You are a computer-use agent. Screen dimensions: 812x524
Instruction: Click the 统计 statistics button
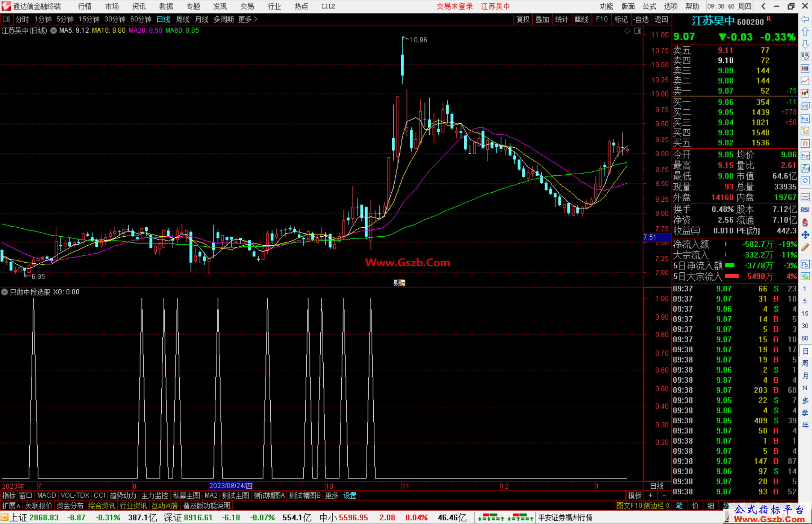click(562, 19)
